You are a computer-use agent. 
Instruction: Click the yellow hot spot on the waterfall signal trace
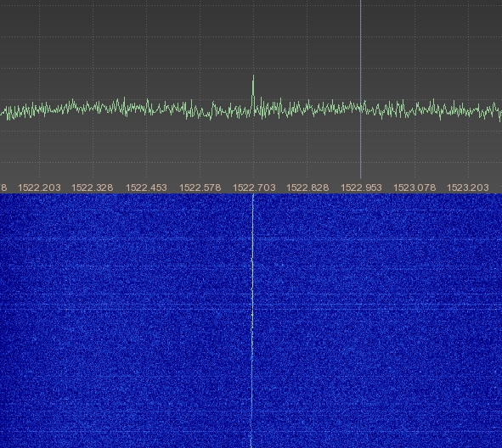coord(252,316)
